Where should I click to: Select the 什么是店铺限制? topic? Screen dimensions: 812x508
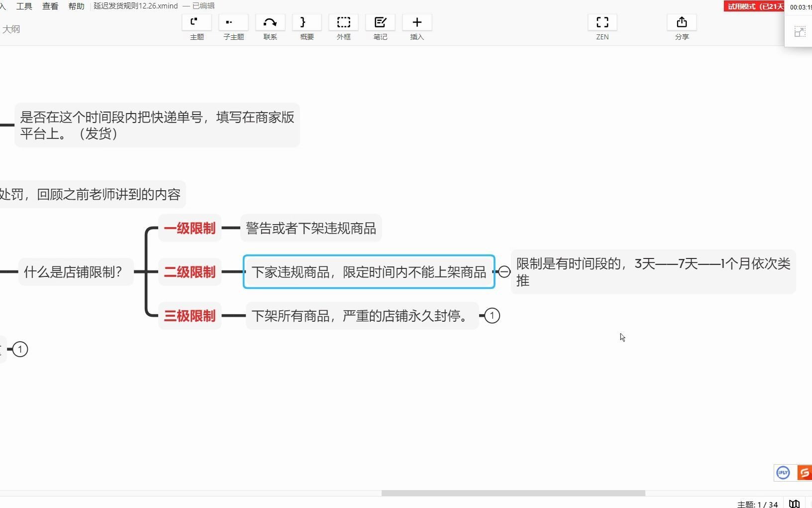point(76,272)
